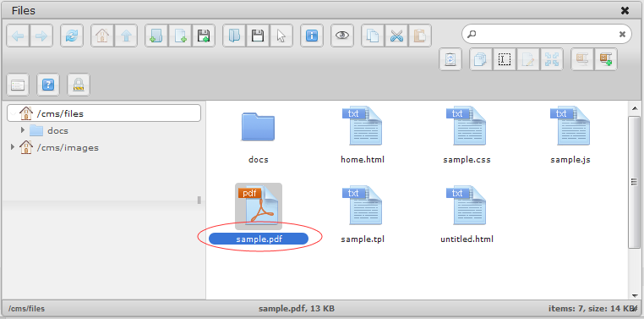Viewport: 644px width, 319px height.
Task: Click the file name label sample.tpl
Action: 363,239
